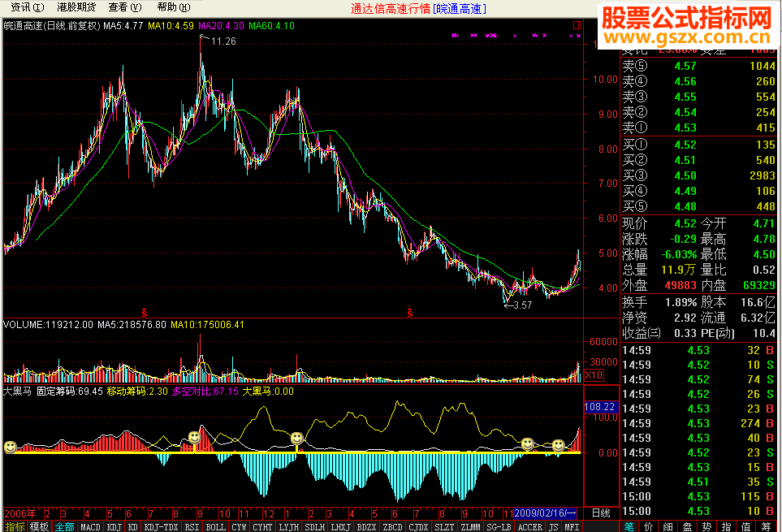Screen dimensions: 782x532
Task: Click the 固定筹码:69.45 label
Action: [x=70, y=391]
